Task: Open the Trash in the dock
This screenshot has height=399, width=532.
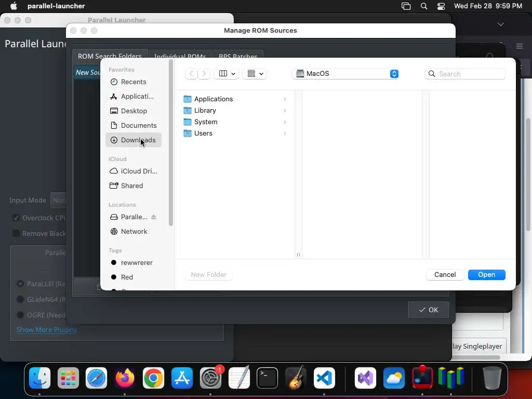Action: point(493,378)
